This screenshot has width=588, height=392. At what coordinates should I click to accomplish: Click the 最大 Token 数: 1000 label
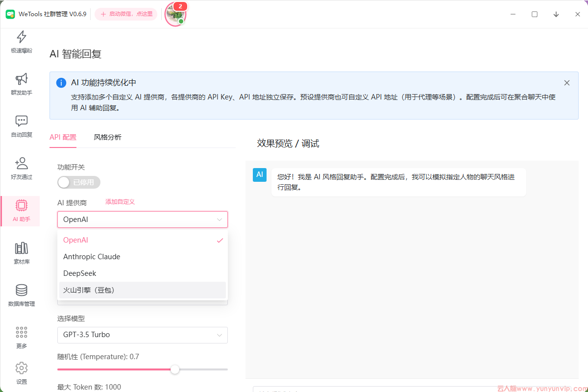(89, 387)
